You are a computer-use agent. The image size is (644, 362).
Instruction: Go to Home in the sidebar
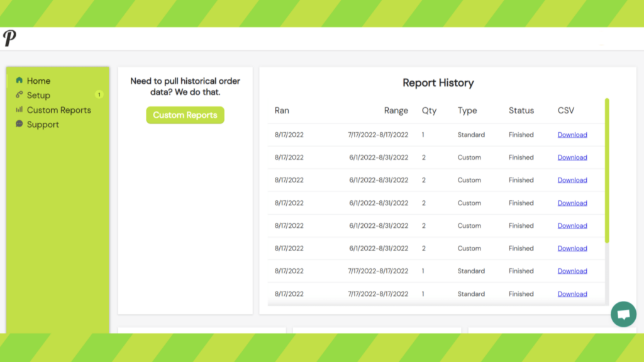(x=38, y=81)
